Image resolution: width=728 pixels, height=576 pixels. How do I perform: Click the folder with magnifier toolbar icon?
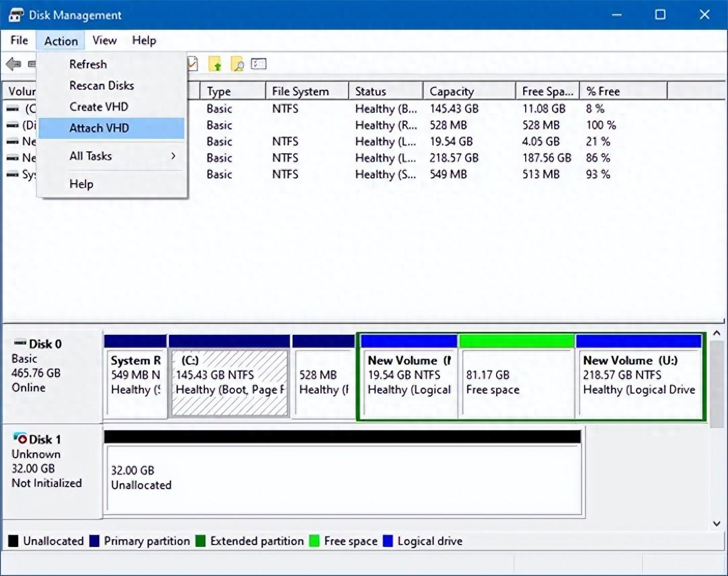[x=237, y=64]
